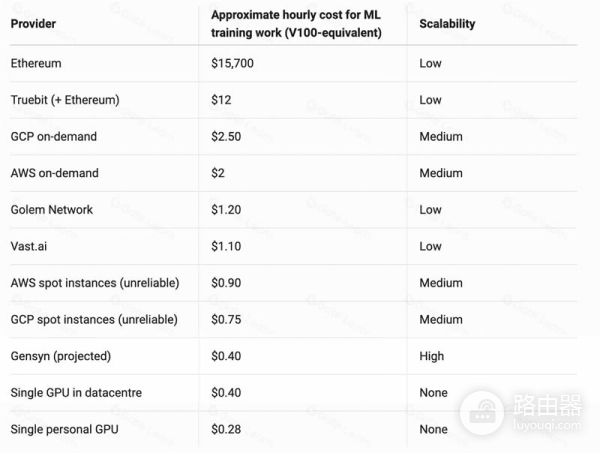
Task: Select the Truebit (+ Ethereum) cell
Action: pyautogui.click(x=65, y=100)
